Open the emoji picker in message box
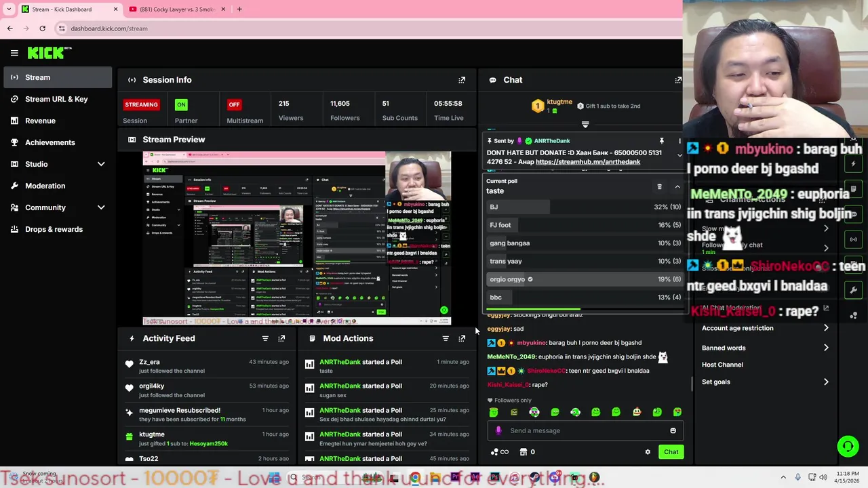The image size is (868, 488). [673, 430]
